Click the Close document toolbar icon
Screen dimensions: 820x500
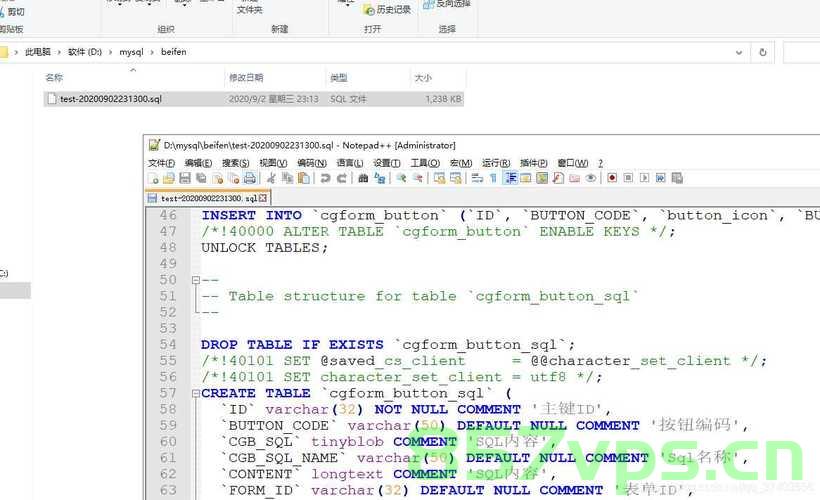(x=218, y=178)
